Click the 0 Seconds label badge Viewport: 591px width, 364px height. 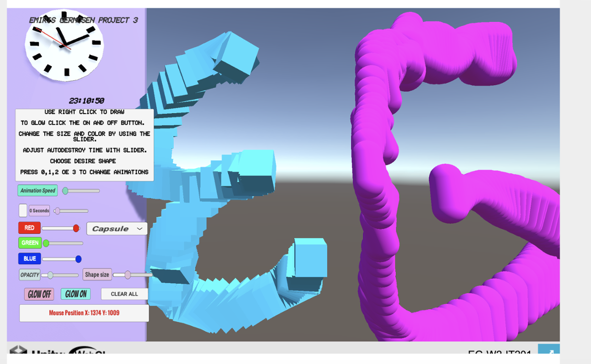point(39,210)
